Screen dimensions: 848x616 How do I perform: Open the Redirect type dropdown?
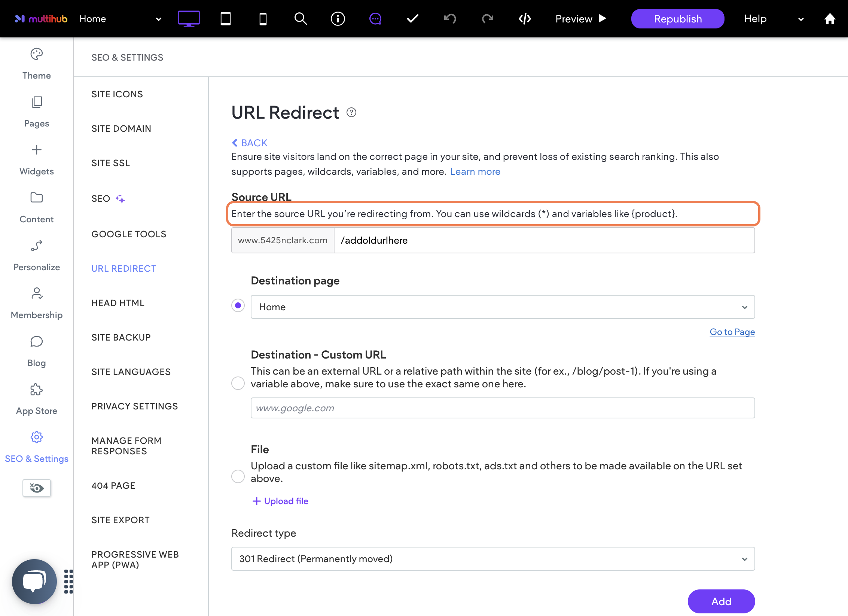point(493,559)
